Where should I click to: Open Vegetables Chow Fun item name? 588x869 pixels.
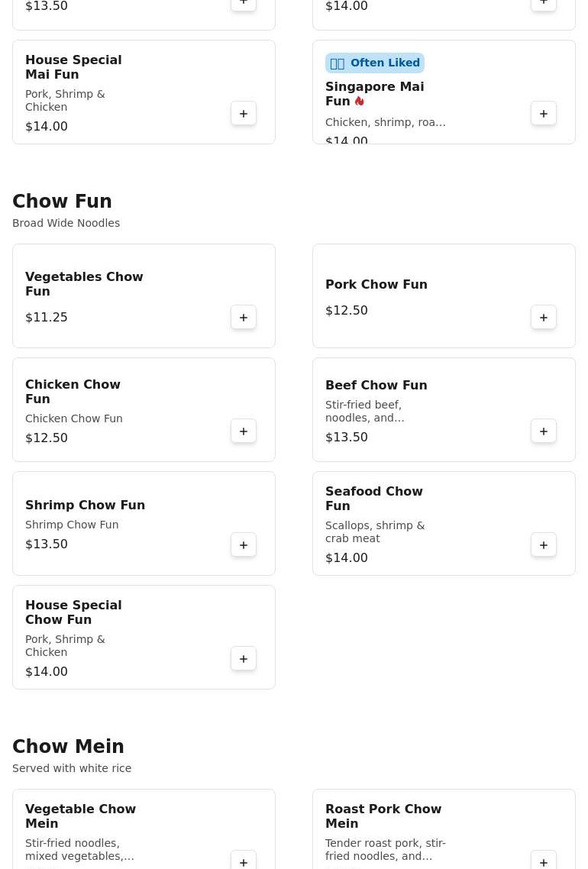coord(84,284)
